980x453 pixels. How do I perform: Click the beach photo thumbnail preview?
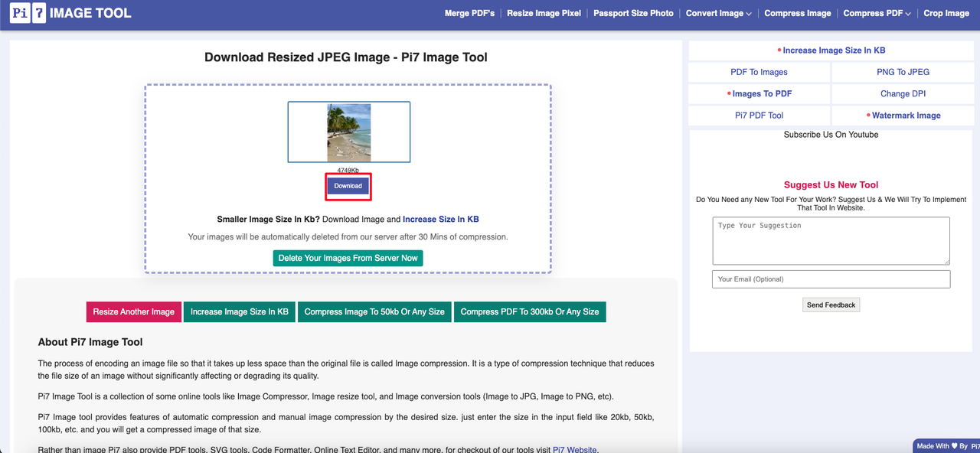(x=349, y=132)
